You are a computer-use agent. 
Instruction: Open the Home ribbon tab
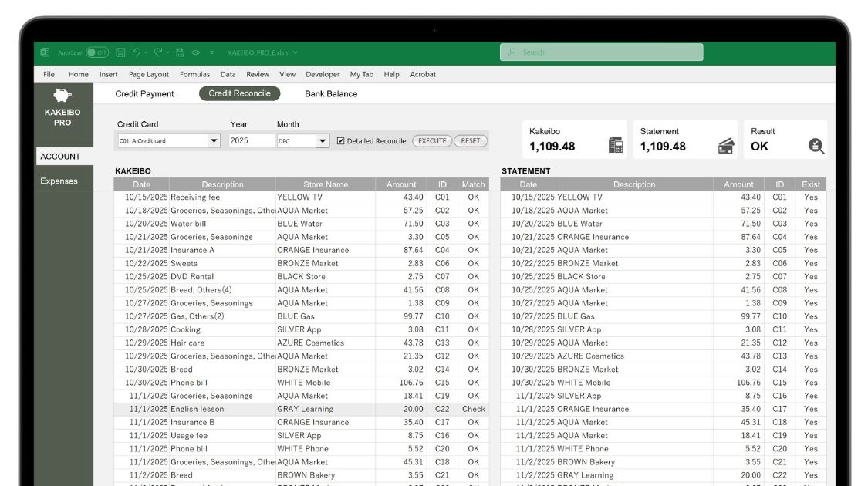[x=78, y=74]
